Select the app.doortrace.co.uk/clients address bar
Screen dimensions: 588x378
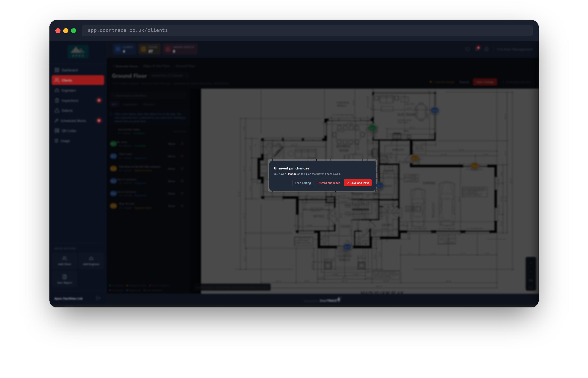[307, 30]
